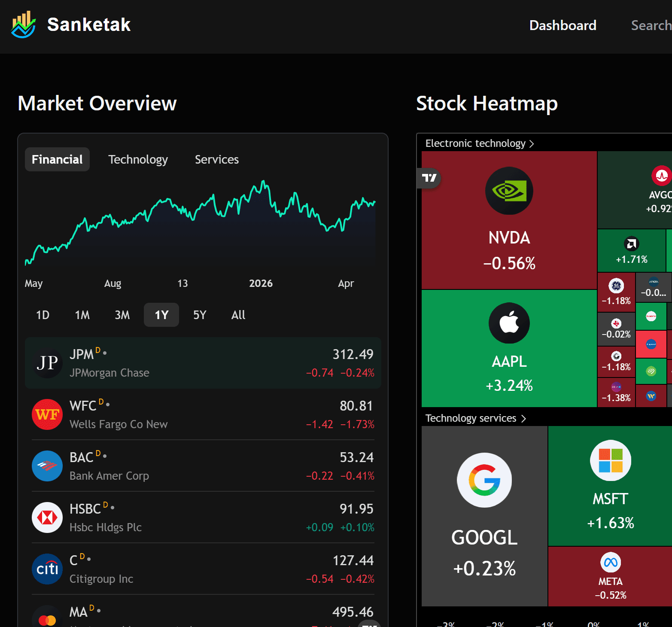Click JPM price 312.49

[x=353, y=354]
